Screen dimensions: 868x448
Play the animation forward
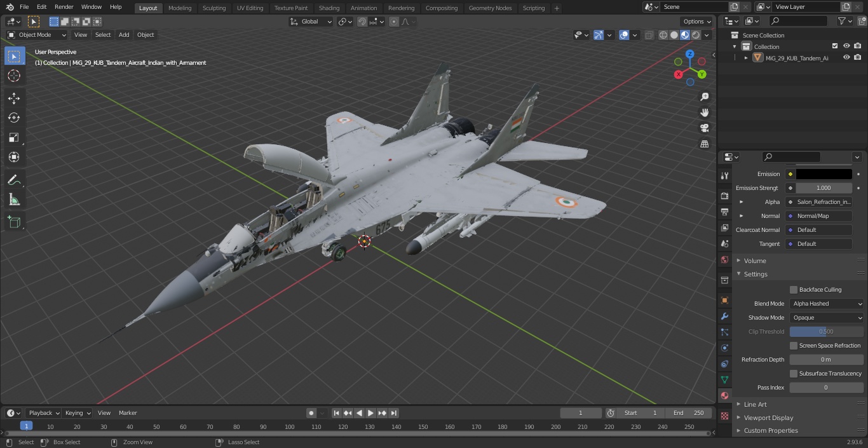tap(370, 413)
